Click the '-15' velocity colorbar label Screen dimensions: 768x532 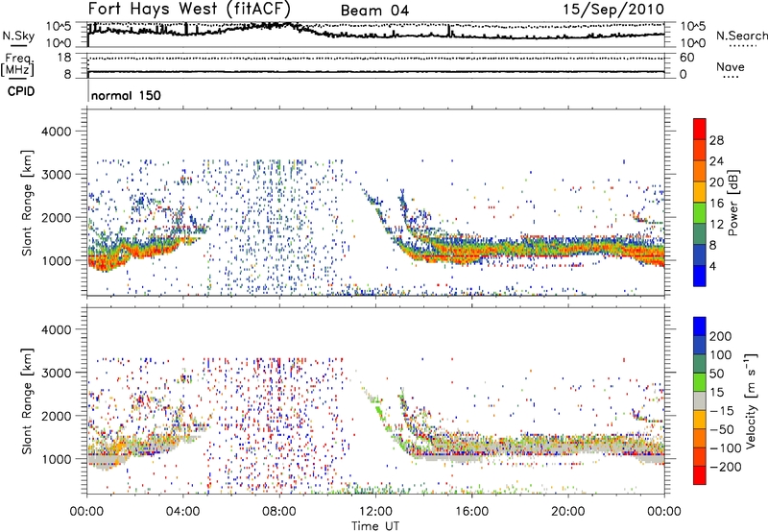point(722,411)
